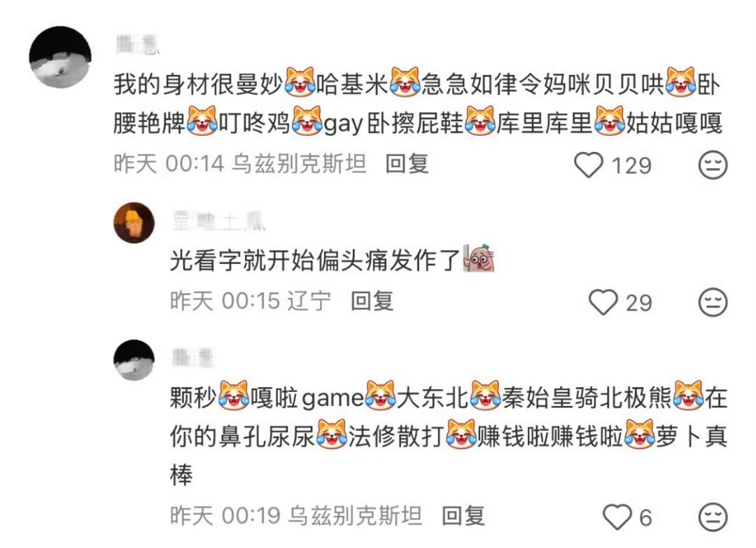Tap the comment text starting 我的身材很曼妙
Image resolution: width=756 pixels, height=548 pixels.
[x=417, y=104]
